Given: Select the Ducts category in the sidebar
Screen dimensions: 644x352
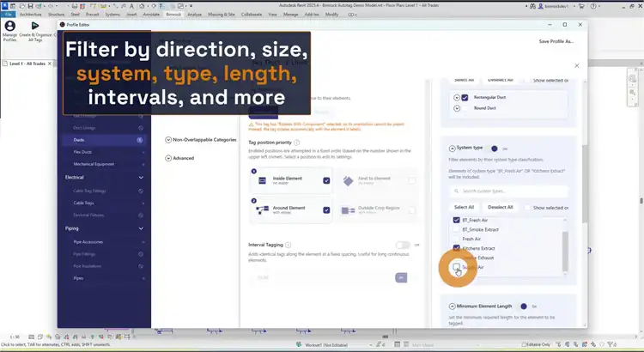Looking at the screenshot, I should click(x=104, y=140).
